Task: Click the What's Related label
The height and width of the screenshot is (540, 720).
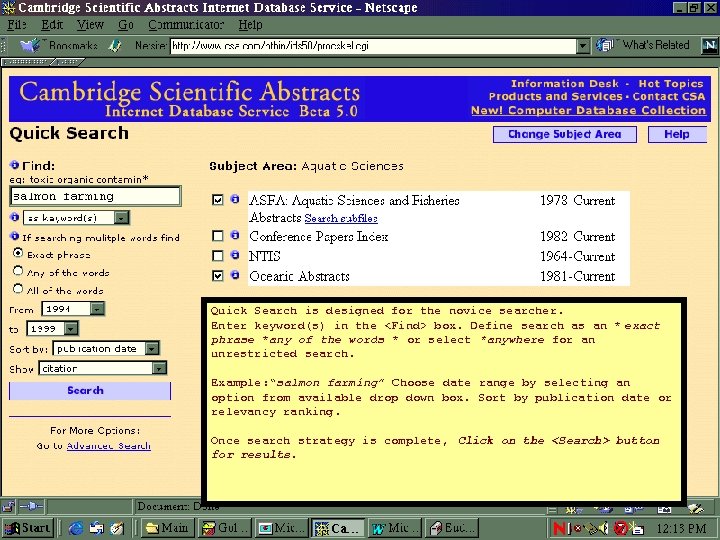Action: tap(656, 45)
